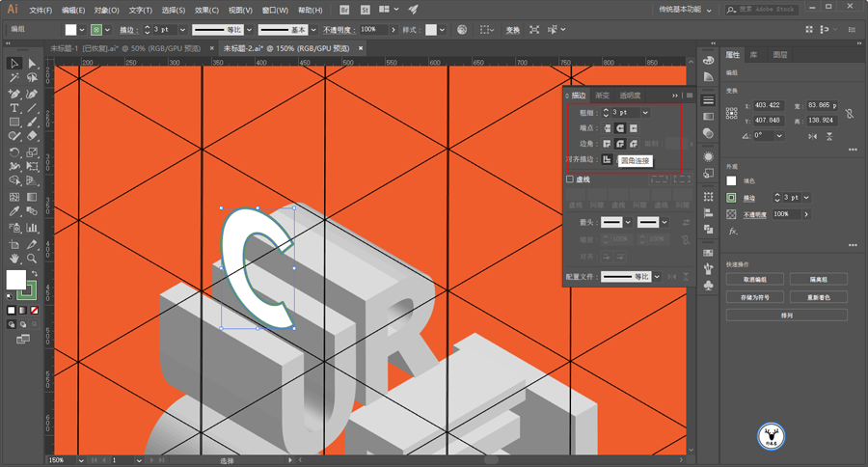Open fill color dropdown in control bar
This screenshot has width=868, height=467.
82,30
